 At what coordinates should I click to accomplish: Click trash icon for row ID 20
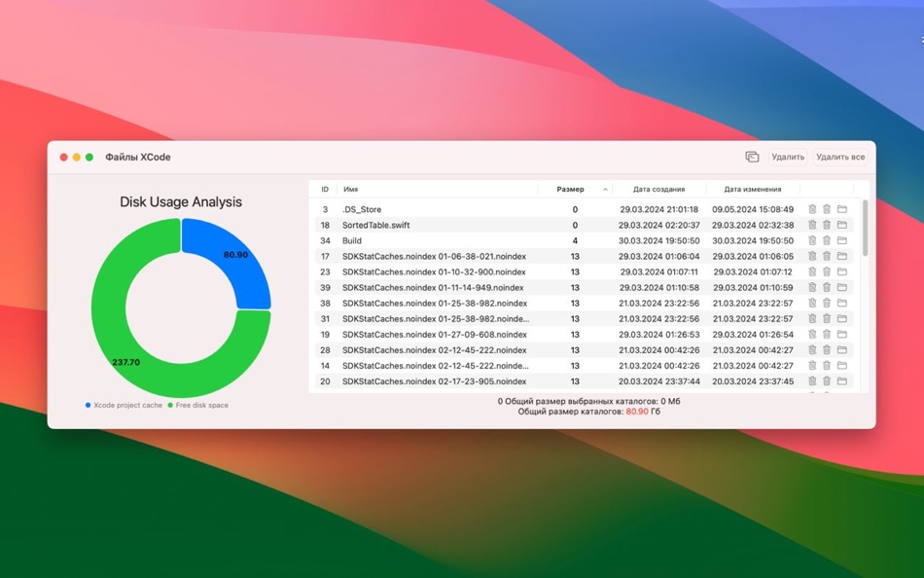(827, 381)
